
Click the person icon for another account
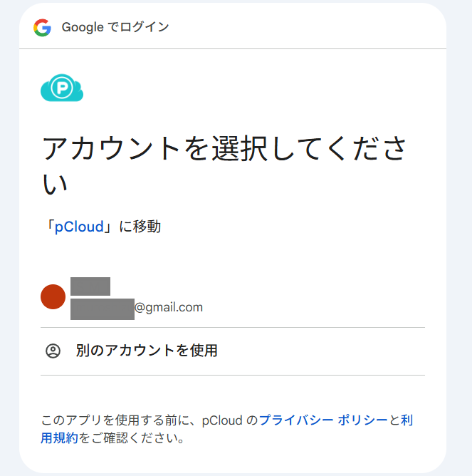[53, 351]
